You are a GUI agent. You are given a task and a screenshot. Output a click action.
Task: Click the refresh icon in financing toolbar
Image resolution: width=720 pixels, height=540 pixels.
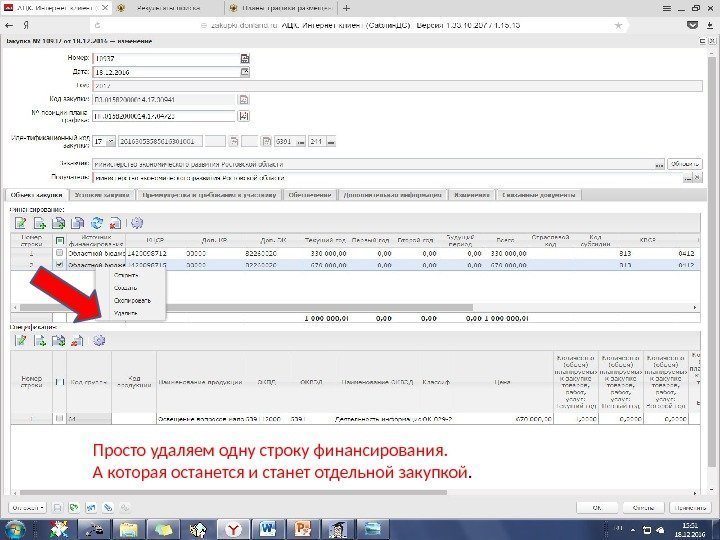(97, 223)
